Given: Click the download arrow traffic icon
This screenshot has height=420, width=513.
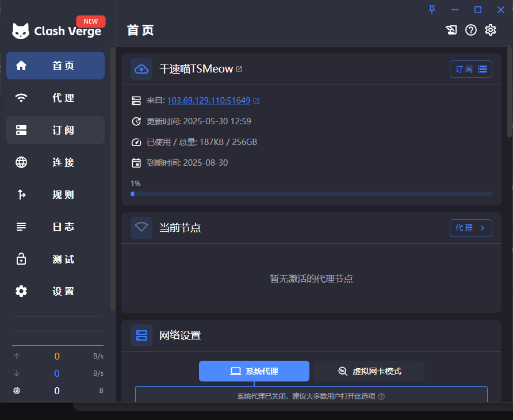Looking at the screenshot, I should pyautogui.click(x=17, y=373).
